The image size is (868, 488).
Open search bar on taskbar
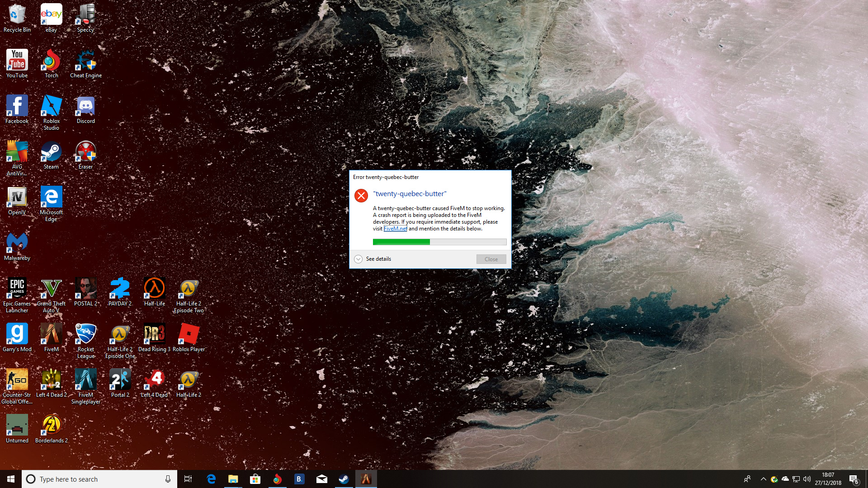[99, 479]
